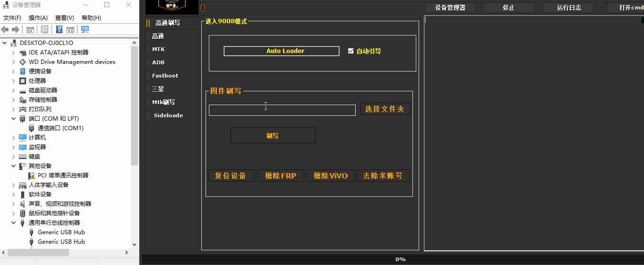Click the 选择文件夹 button
This screenshot has height=265, width=644.
(x=386, y=109)
